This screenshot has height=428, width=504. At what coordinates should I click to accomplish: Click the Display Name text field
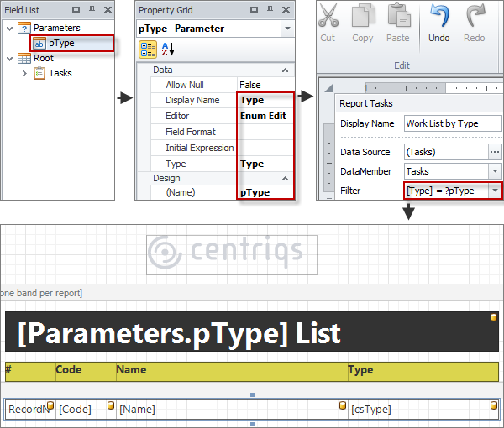[452, 123]
